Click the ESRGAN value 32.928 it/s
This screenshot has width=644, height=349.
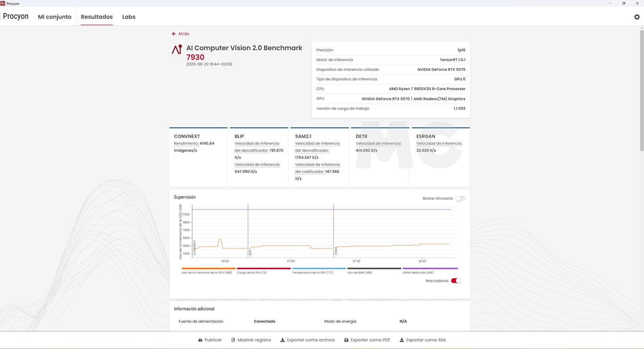(x=426, y=150)
